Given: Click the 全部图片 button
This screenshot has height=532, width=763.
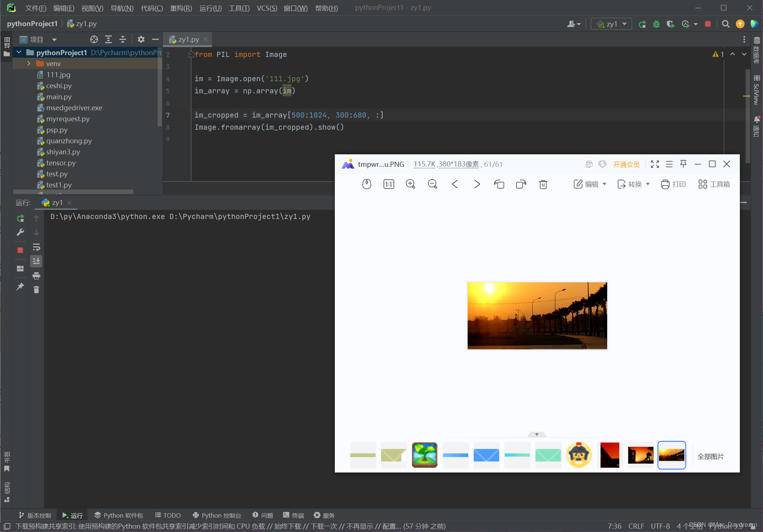Looking at the screenshot, I should [710, 456].
